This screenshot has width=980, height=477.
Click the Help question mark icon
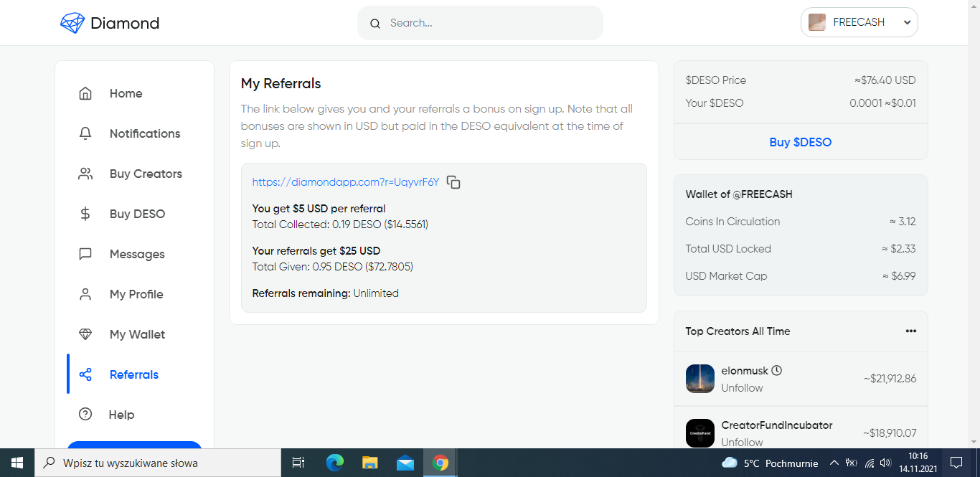[x=85, y=415]
